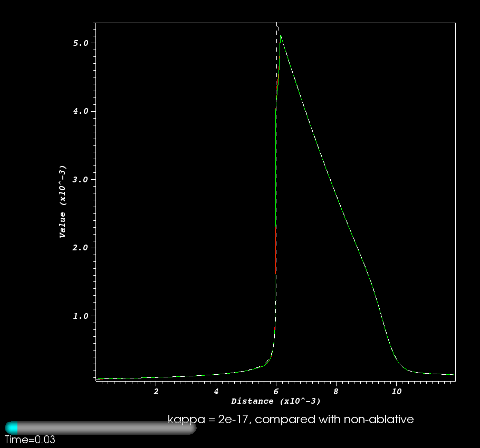Click the cyan time slider handle
480x448 pixels.
pos(12,428)
